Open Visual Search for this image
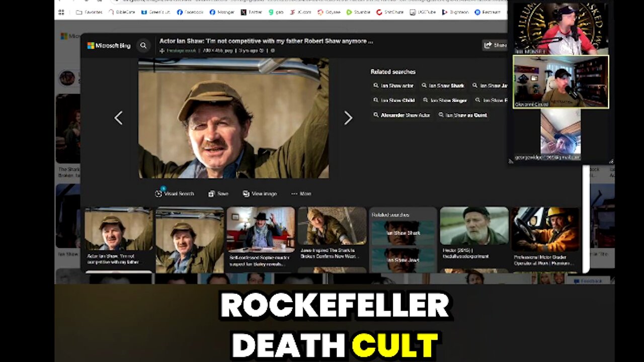The width and height of the screenshot is (644, 362). coord(175,194)
